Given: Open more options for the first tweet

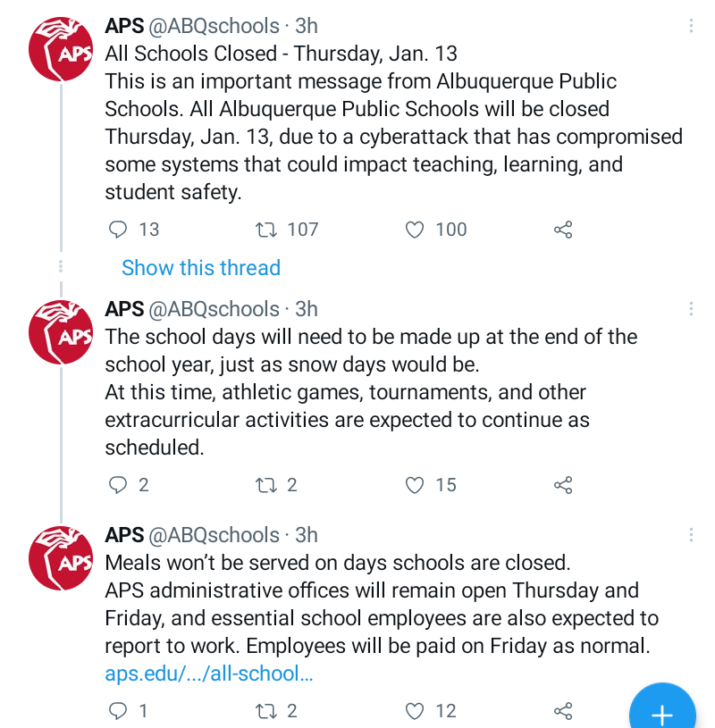Looking at the screenshot, I should tap(691, 26).
